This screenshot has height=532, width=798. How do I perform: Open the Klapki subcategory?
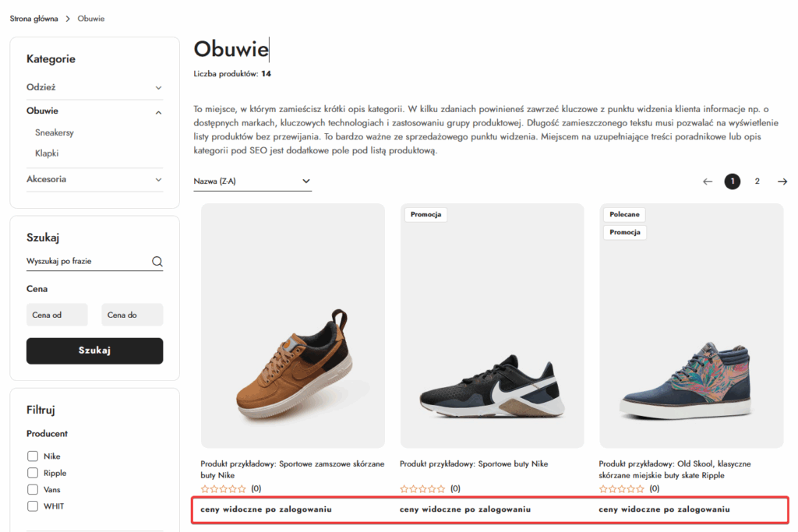[x=47, y=153]
